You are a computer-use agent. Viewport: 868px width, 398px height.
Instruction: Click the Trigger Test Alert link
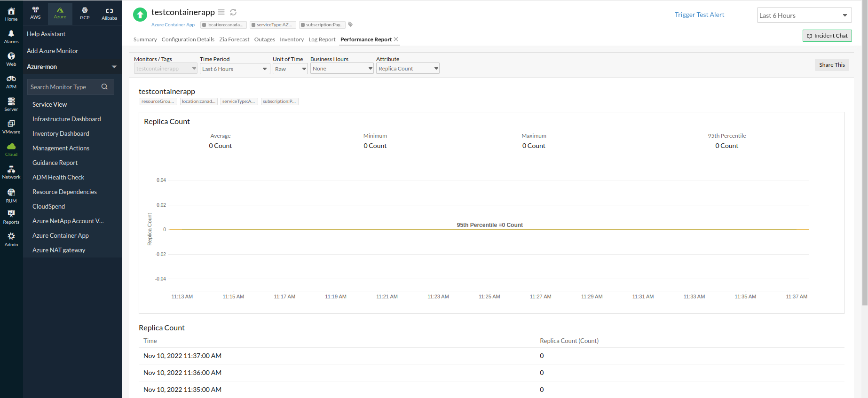(x=699, y=15)
